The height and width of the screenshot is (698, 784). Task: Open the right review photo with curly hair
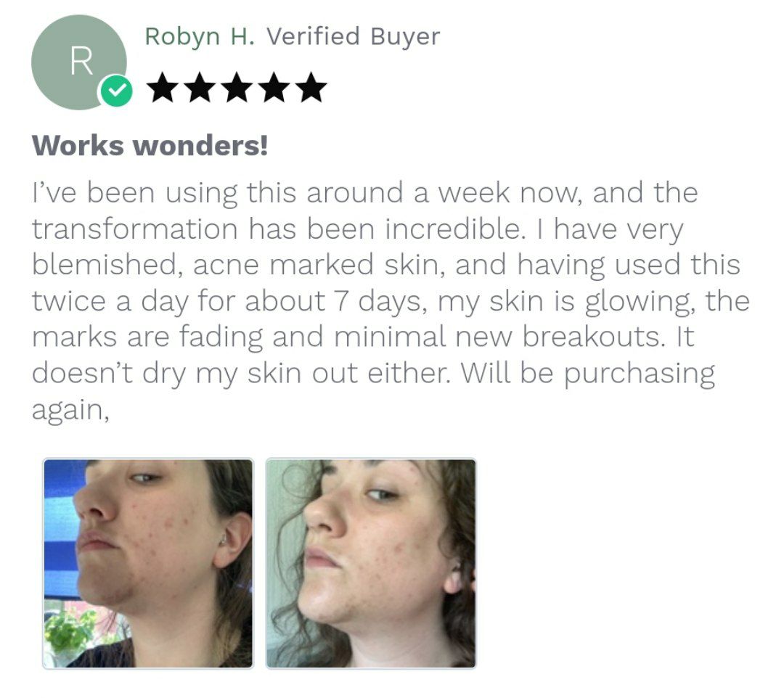point(371,563)
